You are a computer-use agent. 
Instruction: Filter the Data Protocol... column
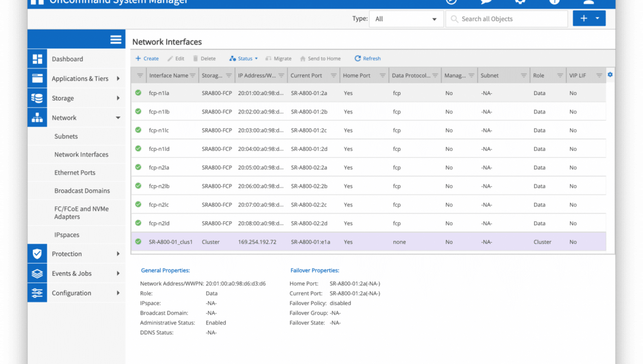(x=435, y=75)
